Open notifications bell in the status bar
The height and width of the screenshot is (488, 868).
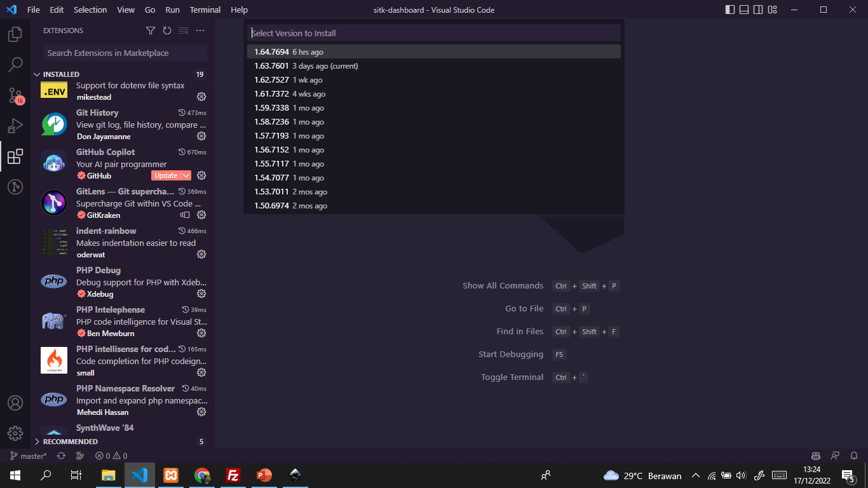pos(853,456)
